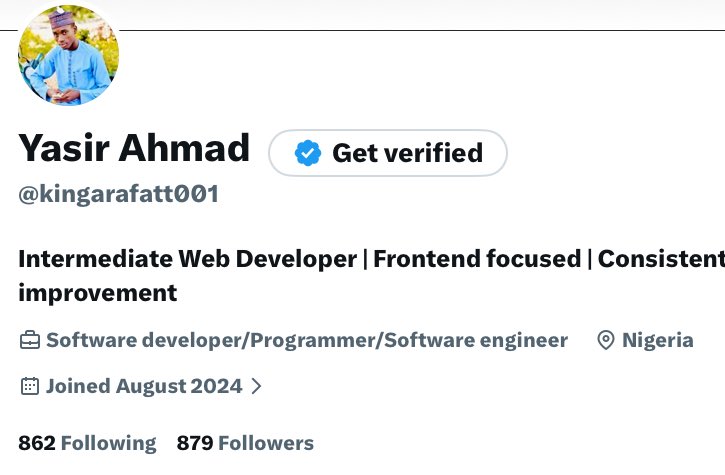This screenshot has width=725, height=475.
Task: Click the Joined August 2024 text
Action: coord(144,386)
